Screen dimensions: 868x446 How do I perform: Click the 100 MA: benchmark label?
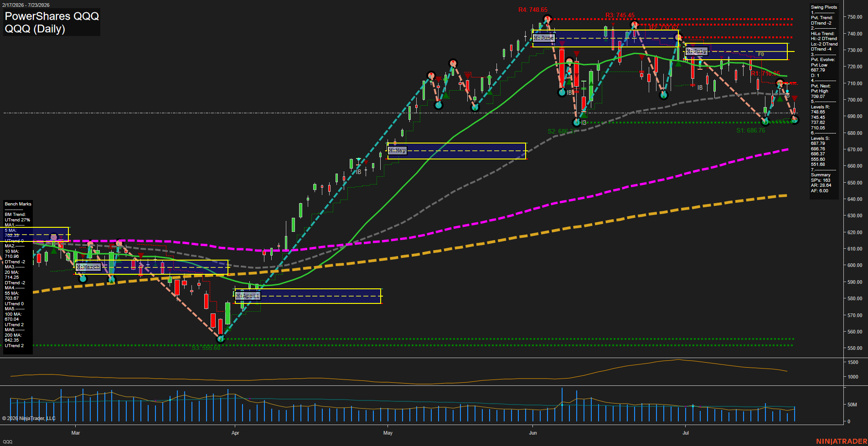point(13,314)
